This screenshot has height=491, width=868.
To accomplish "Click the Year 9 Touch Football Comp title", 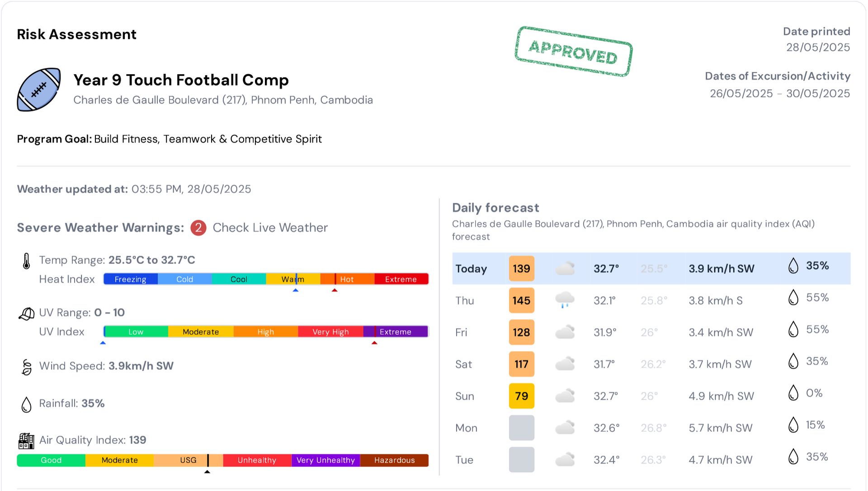I will tap(181, 80).
